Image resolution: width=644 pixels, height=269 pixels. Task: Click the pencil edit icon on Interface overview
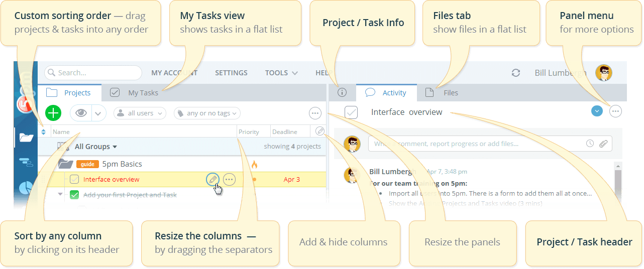click(212, 179)
